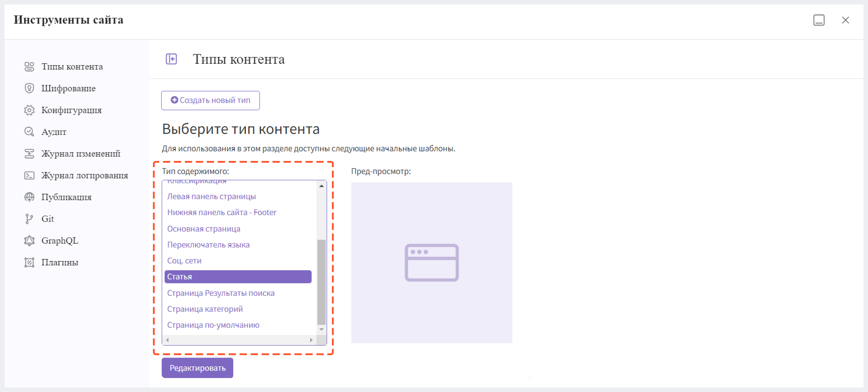
Task: Go to Публикация section
Action: pyautogui.click(x=66, y=197)
